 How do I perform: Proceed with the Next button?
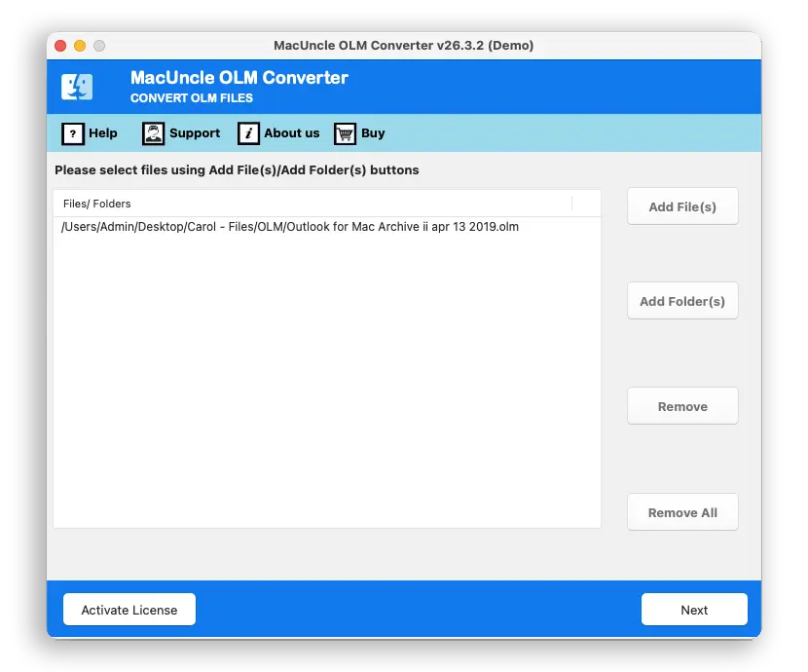tap(694, 609)
